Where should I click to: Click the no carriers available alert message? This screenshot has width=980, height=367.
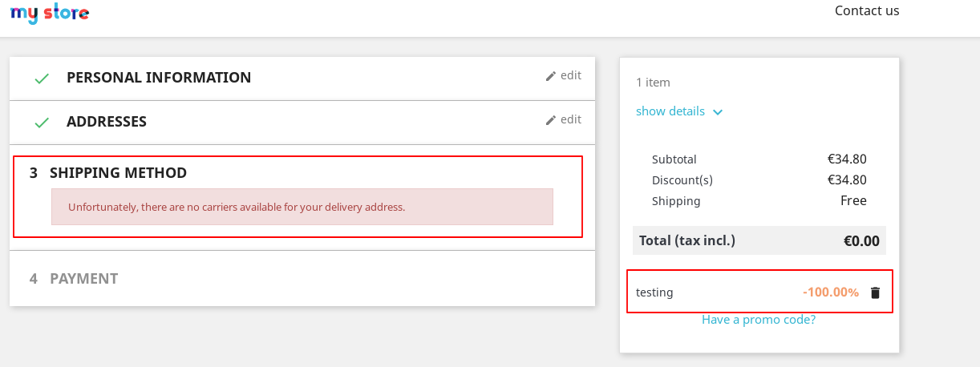pos(302,207)
